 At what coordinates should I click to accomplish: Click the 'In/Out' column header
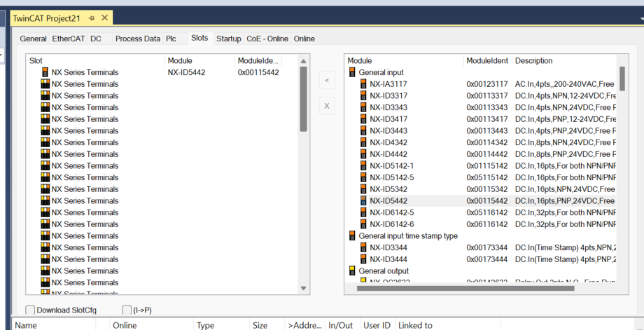[343, 325]
